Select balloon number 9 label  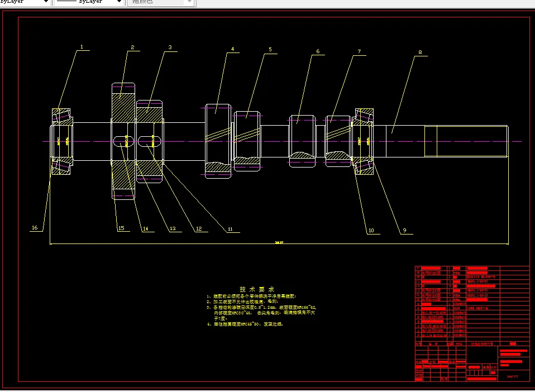[x=405, y=230]
